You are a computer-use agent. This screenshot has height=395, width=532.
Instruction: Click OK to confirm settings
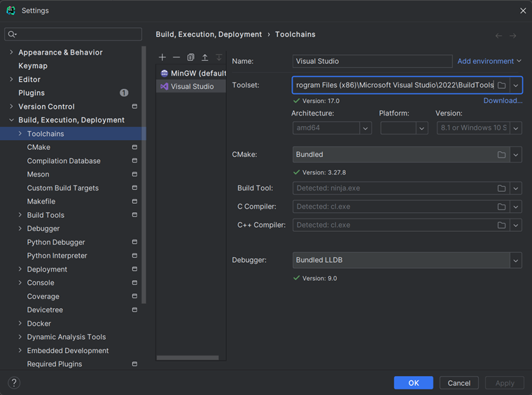click(x=414, y=383)
